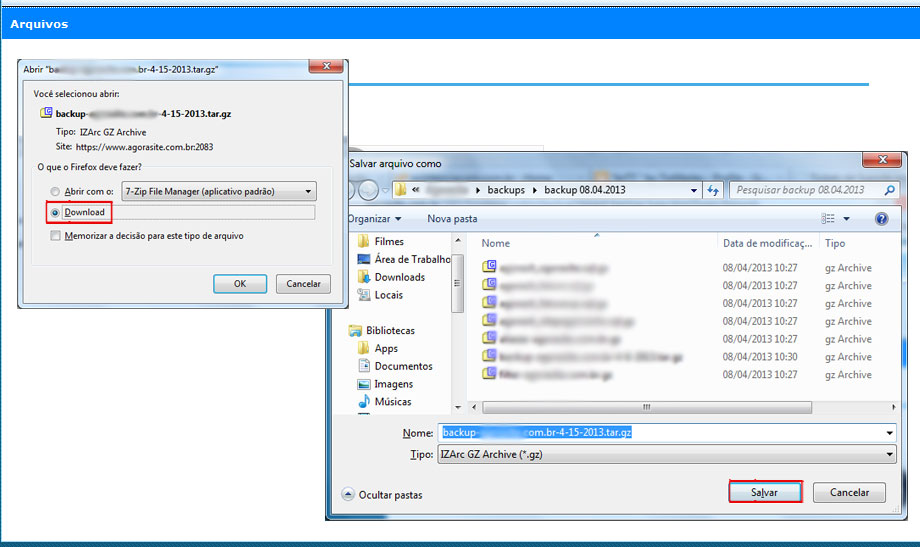Expand the view options dropdown arrow

tap(846, 219)
